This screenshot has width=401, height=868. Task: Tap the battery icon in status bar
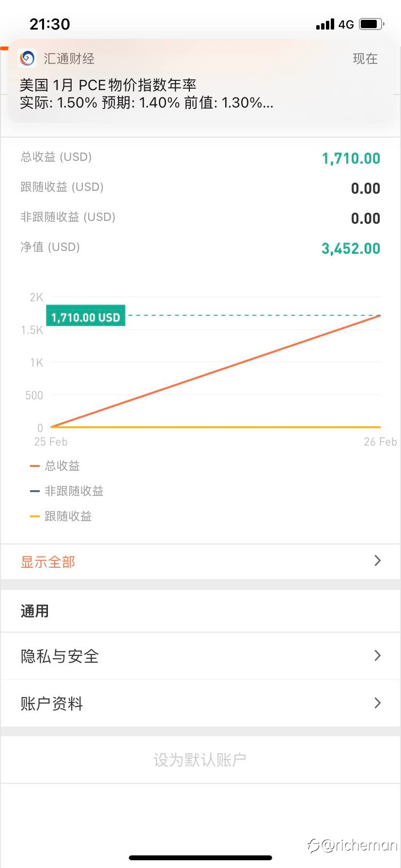click(372, 24)
